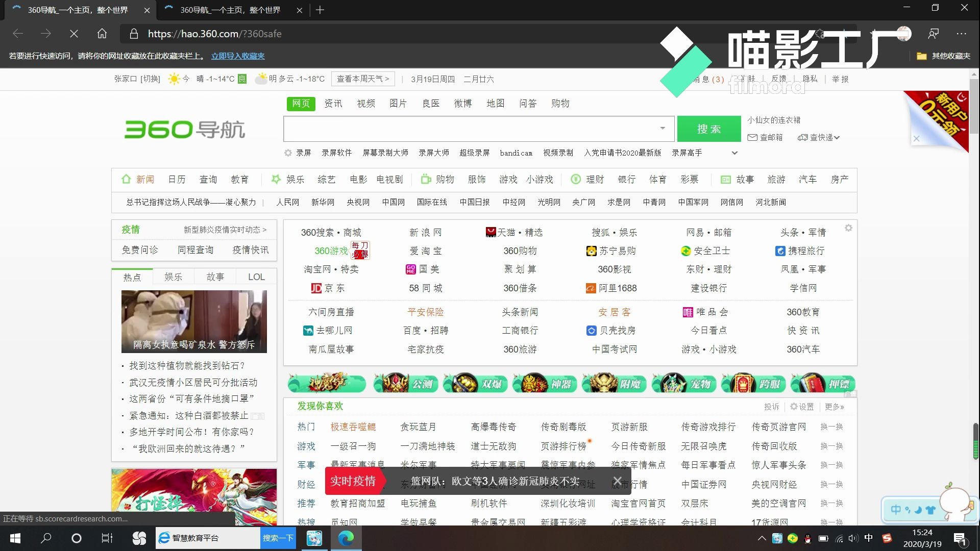Select the 网页 search tab
This screenshot has height=551, width=980.
(301, 104)
